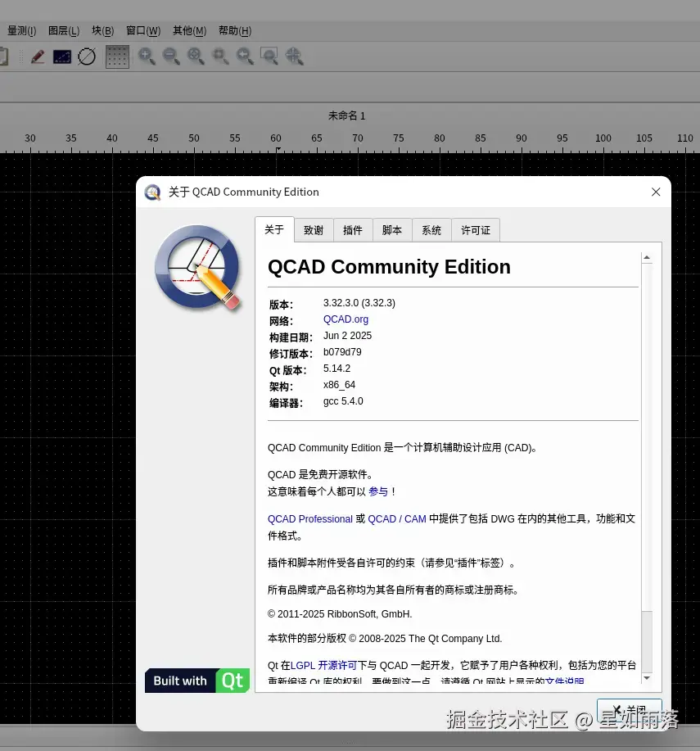Switch to the 系统 tab
Screen dimensions: 700x751
[x=431, y=230]
